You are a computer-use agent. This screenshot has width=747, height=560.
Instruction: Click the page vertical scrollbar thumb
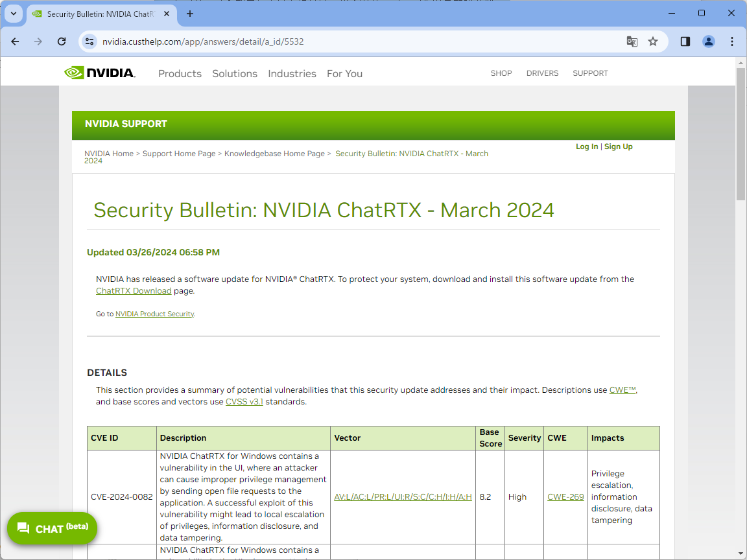[x=741, y=134]
